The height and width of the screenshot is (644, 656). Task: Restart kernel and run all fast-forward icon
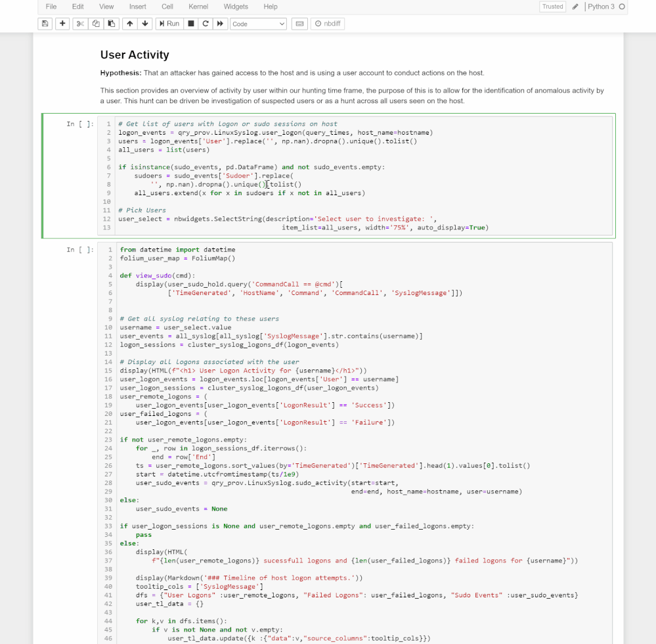[x=220, y=24]
